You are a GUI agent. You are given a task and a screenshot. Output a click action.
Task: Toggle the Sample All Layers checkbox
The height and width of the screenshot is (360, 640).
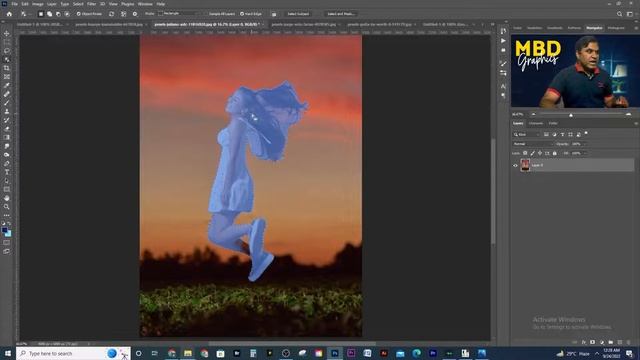[x=207, y=14]
